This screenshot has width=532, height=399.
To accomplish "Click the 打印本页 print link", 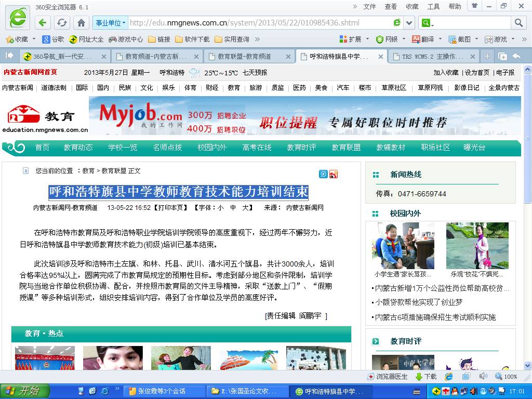I will point(170,207).
